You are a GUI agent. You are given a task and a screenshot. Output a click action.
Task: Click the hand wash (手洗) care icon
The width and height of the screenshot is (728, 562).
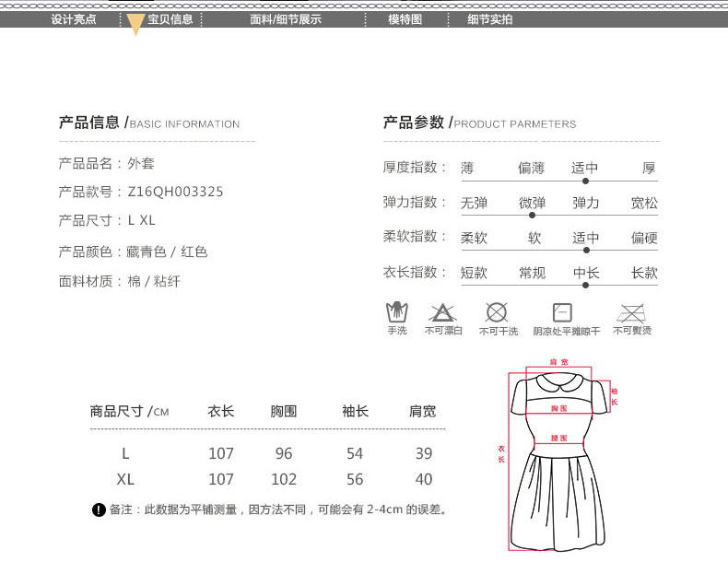click(x=396, y=312)
